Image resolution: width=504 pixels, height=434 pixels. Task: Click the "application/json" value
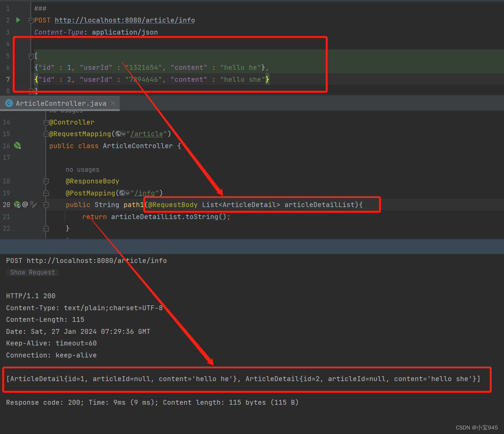tap(125, 32)
